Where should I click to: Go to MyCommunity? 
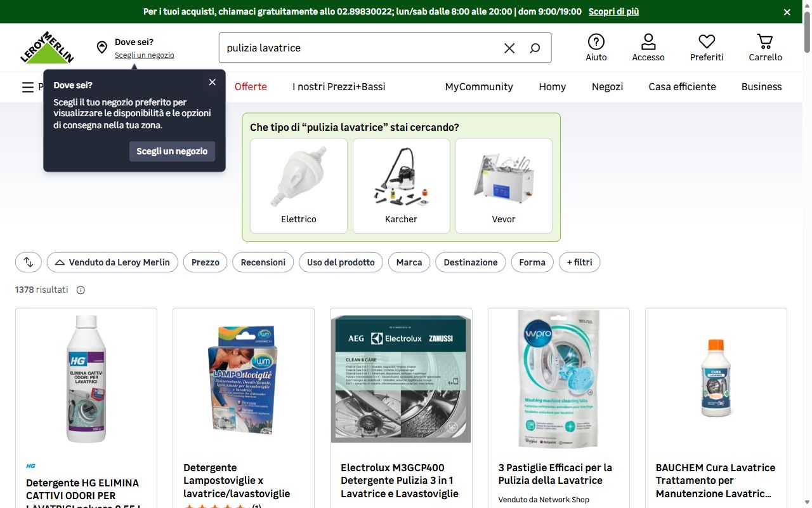coord(479,87)
